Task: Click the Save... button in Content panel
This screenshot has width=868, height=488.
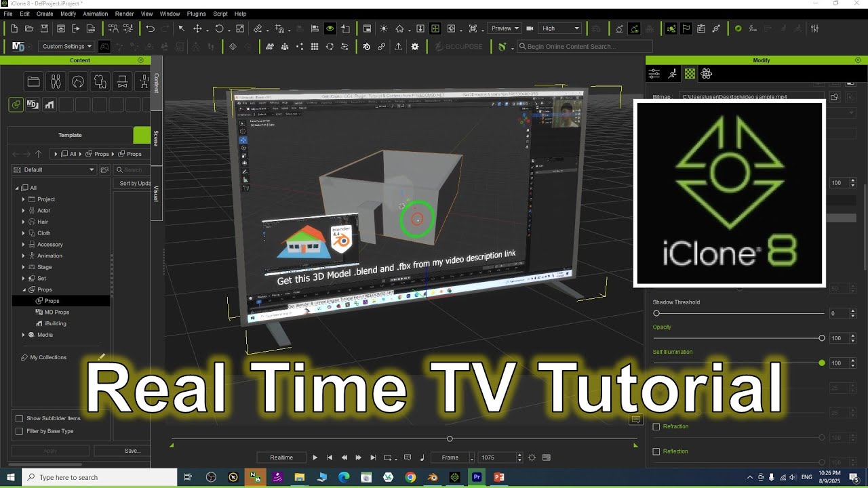Action: click(x=123, y=451)
